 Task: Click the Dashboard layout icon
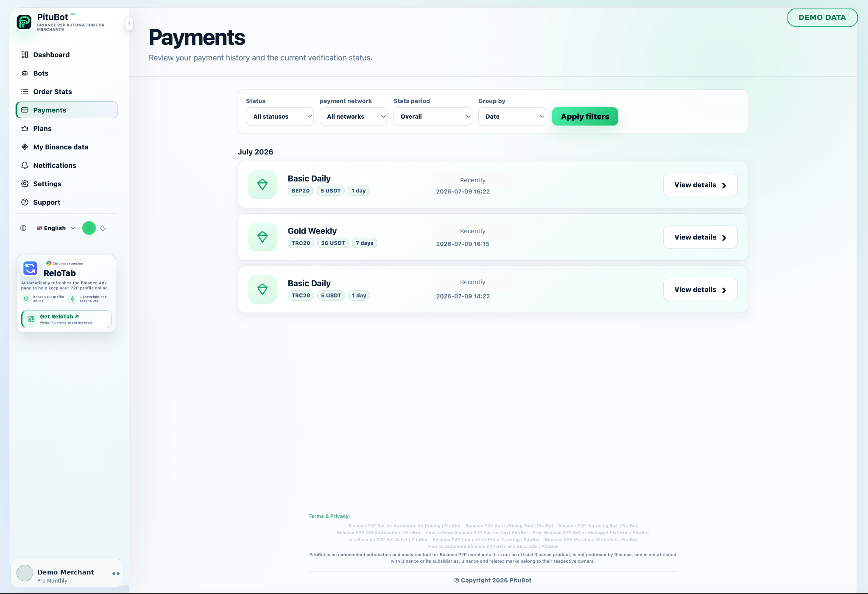(25, 55)
